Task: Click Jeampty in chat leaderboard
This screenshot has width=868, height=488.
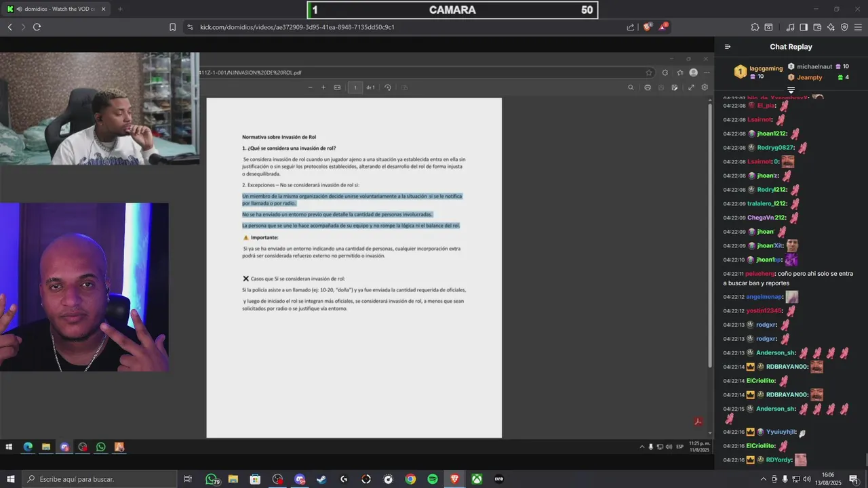Action: point(810,77)
